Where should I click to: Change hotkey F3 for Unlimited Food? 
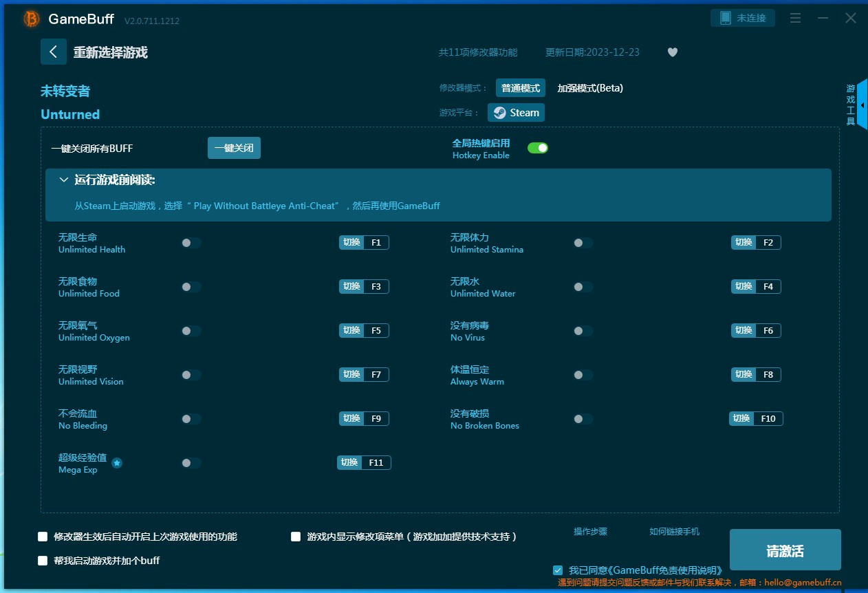pyautogui.click(x=364, y=286)
